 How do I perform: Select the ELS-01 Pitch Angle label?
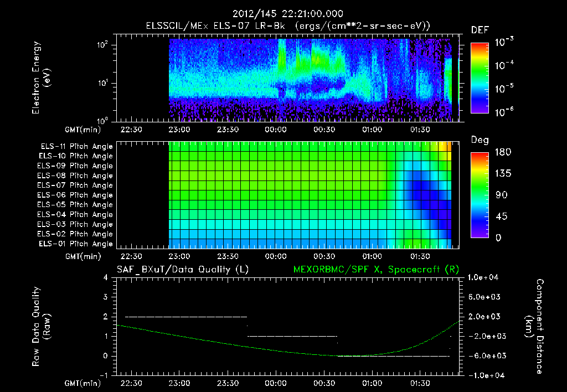point(76,244)
